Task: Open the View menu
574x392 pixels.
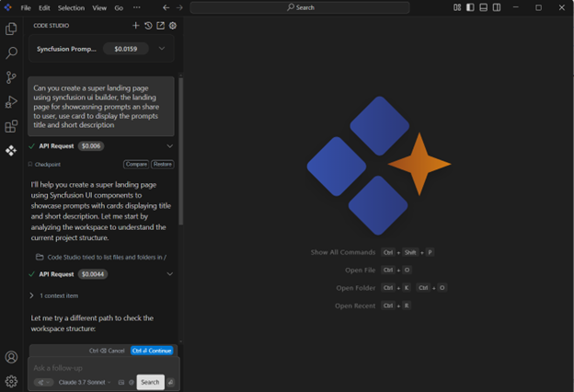Action: click(x=99, y=7)
